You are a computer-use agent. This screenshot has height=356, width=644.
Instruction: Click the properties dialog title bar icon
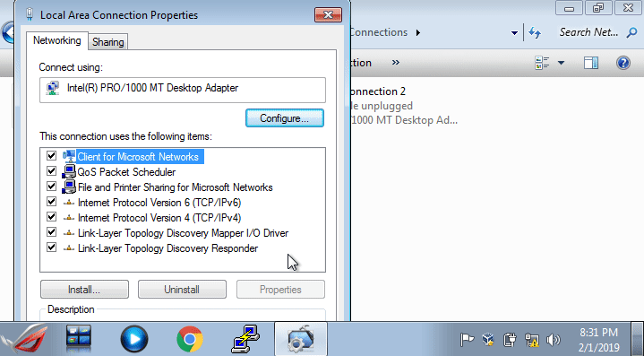[x=30, y=15]
